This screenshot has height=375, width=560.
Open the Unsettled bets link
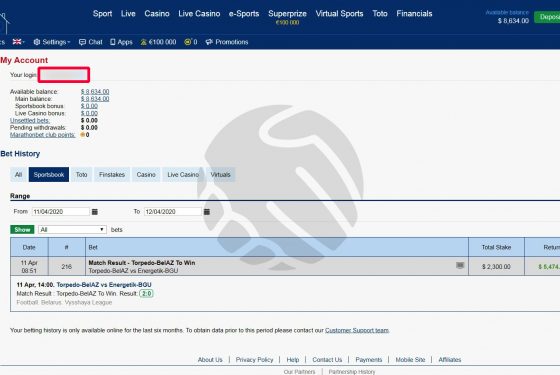(30, 121)
